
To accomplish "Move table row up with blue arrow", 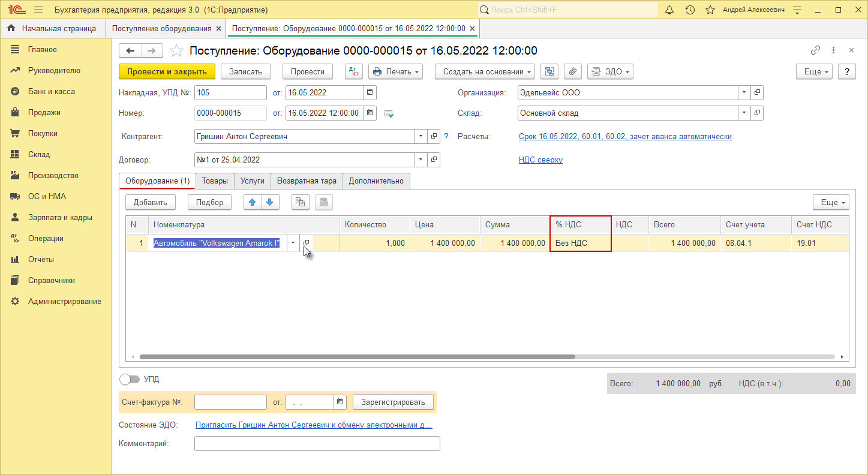I will tap(253, 202).
